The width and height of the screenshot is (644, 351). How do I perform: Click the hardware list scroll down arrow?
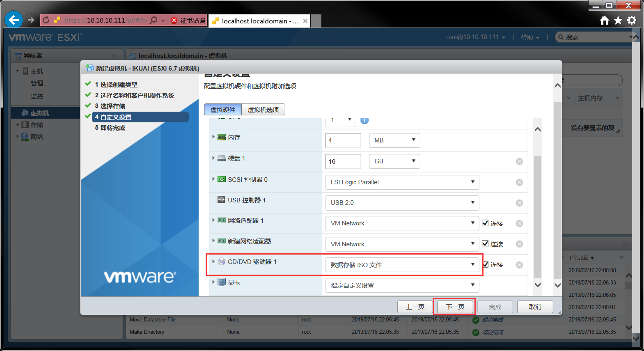coord(538,285)
